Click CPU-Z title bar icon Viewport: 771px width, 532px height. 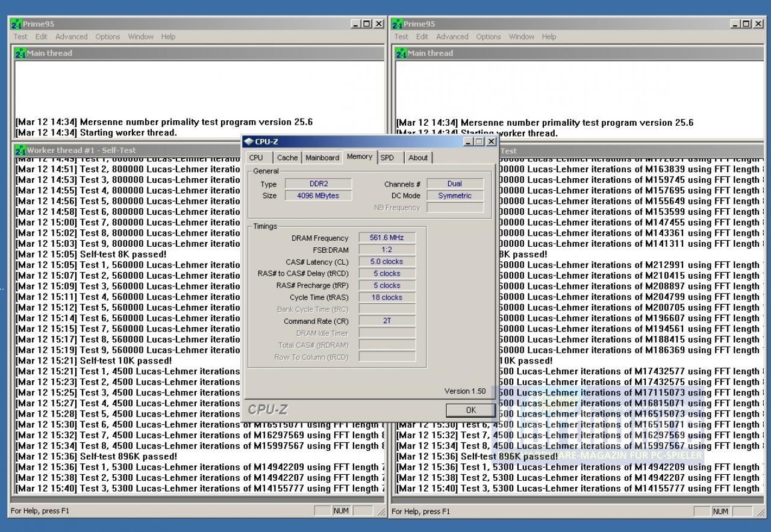(x=249, y=142)
